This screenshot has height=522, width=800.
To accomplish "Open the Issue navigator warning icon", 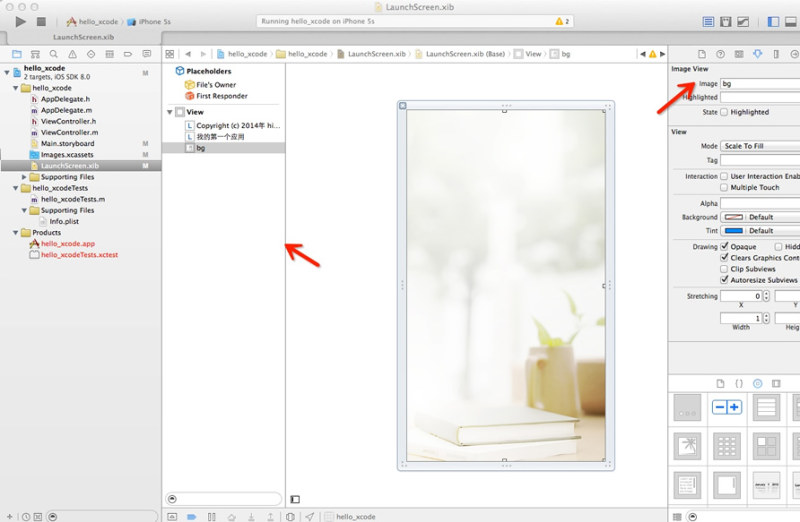I will click(x=72, y=54).
